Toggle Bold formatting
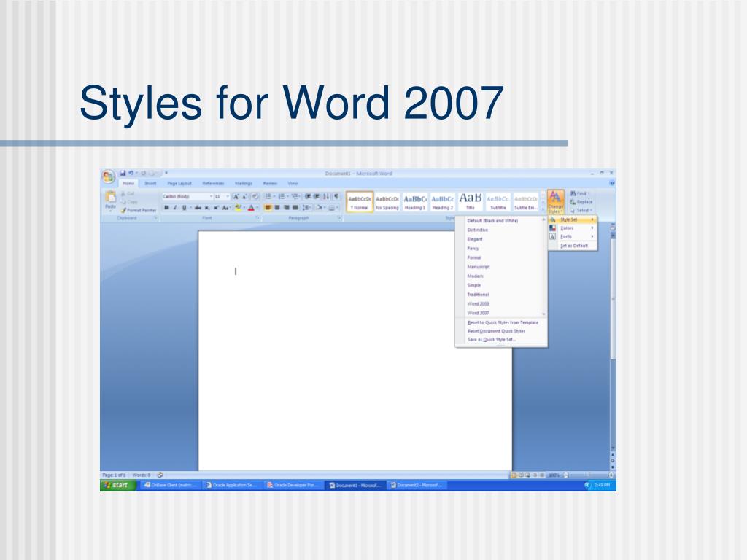This screenshot has width=747, height=560. 166,208
